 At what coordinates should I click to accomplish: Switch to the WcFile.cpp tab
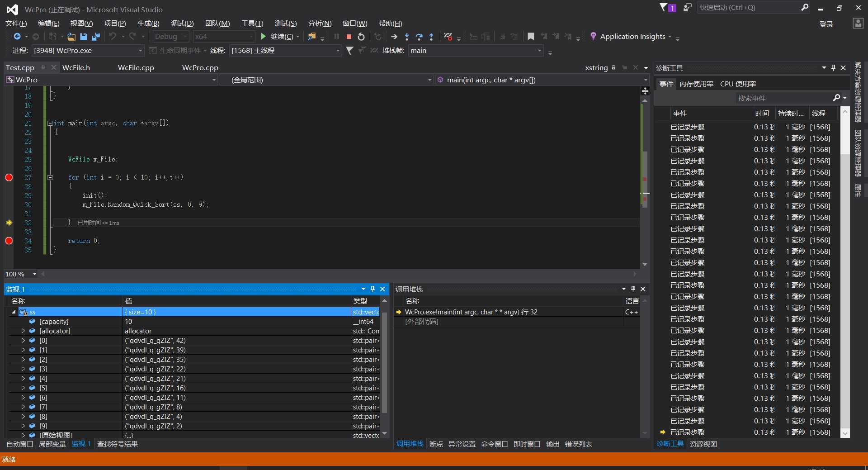[136, 67]
